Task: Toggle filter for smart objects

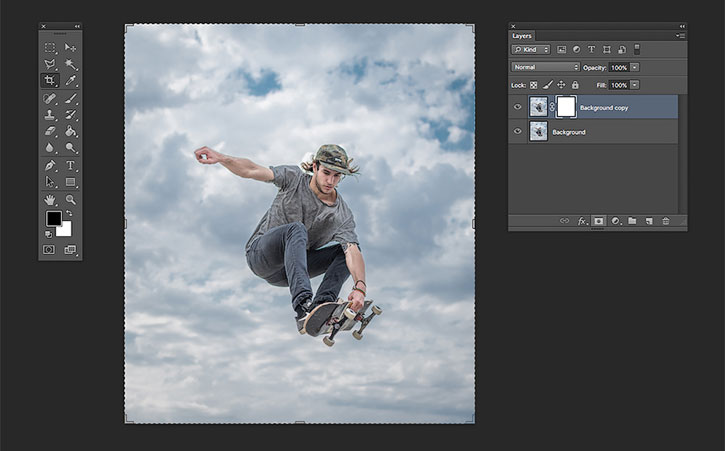Action: point(622,49)
